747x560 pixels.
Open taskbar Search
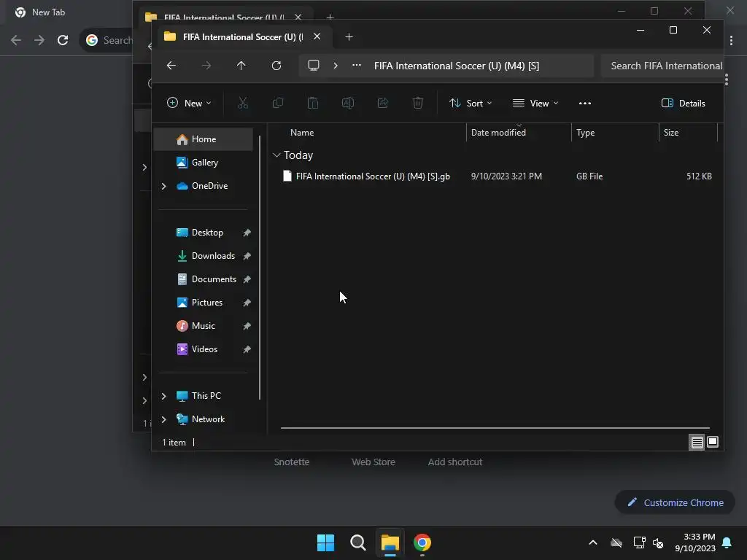pos(357,542)
